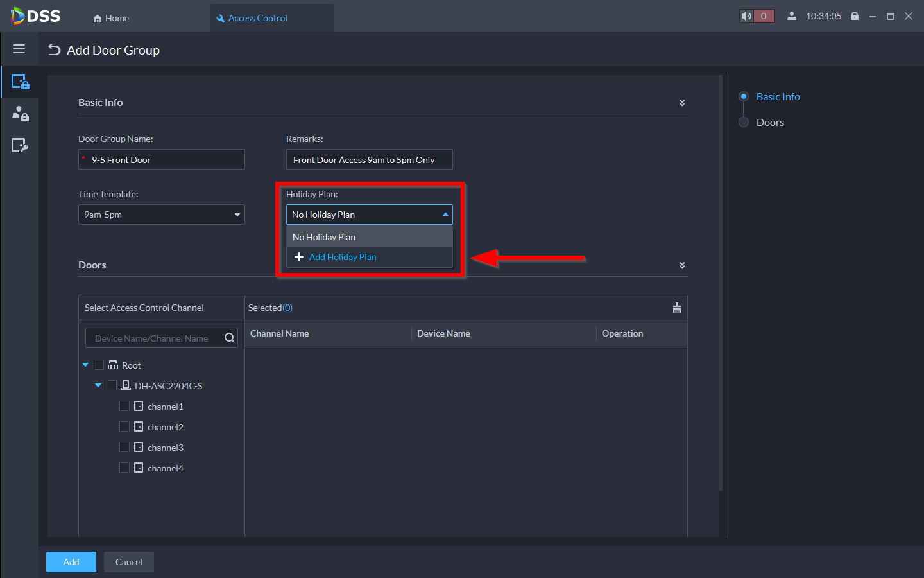The image size is (924, 578).
Task: Check the channel1 checkbox
Action: (124, 406)
